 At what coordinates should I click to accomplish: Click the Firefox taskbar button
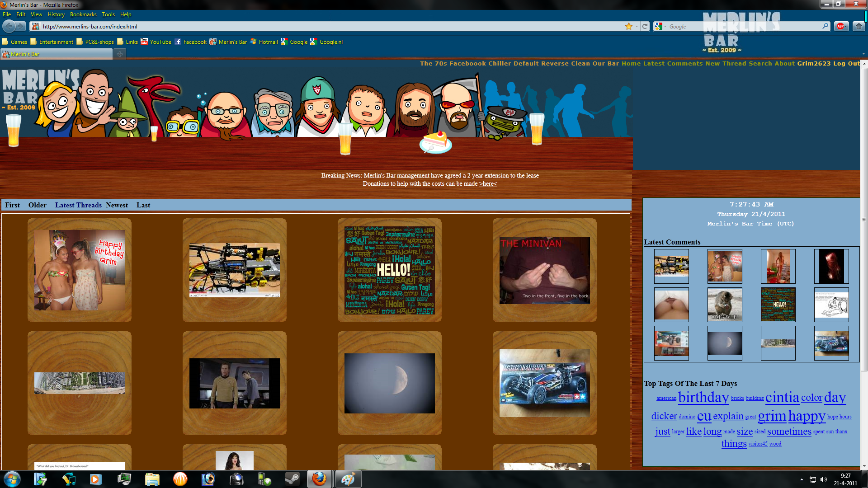320,479
